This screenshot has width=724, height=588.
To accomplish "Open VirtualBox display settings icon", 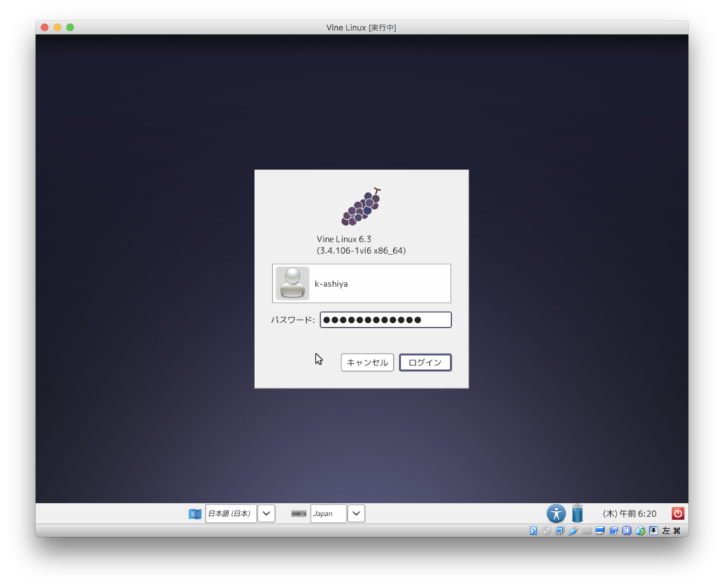I will [600, 531].
